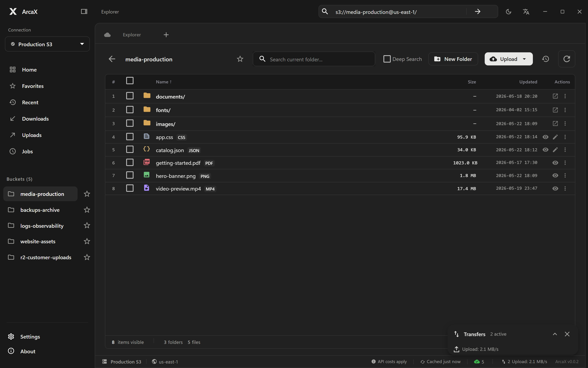This screenshot has height=368, width=588.
Task: Expand the Upload button dropdown arrow
Action: (x=524, y=59)
